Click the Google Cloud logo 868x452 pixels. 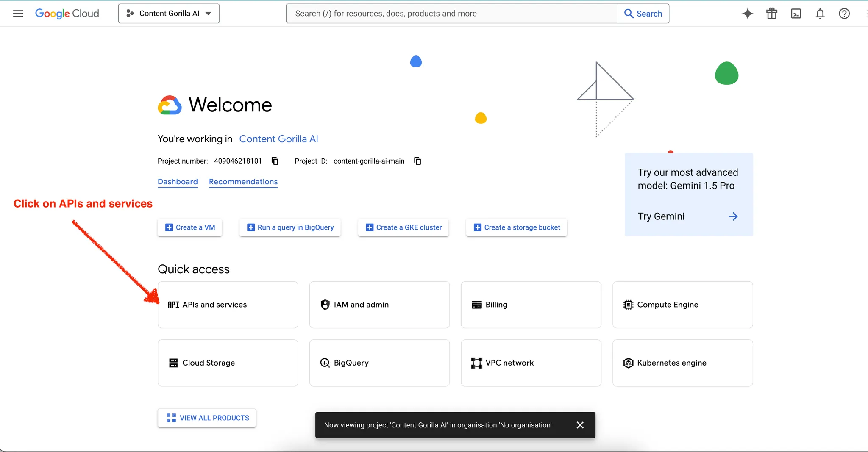coord(67,14)
